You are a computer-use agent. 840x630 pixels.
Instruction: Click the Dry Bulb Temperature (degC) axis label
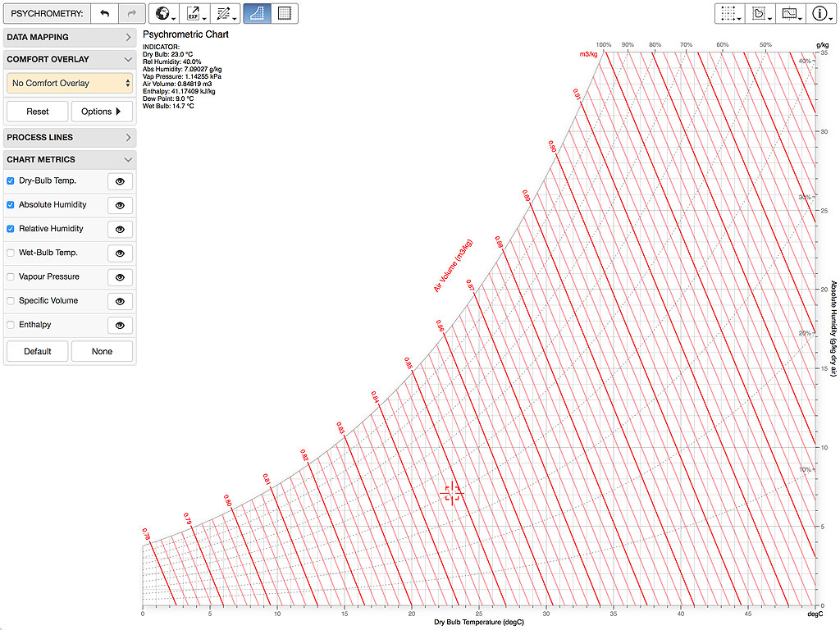pyautogui.click(x=479, y=622)
